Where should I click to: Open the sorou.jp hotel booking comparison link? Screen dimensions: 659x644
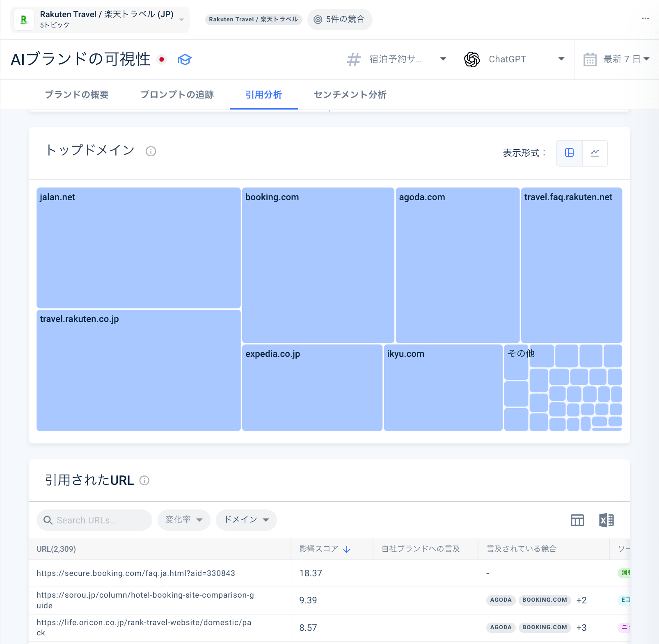click(x=145, y=600)
